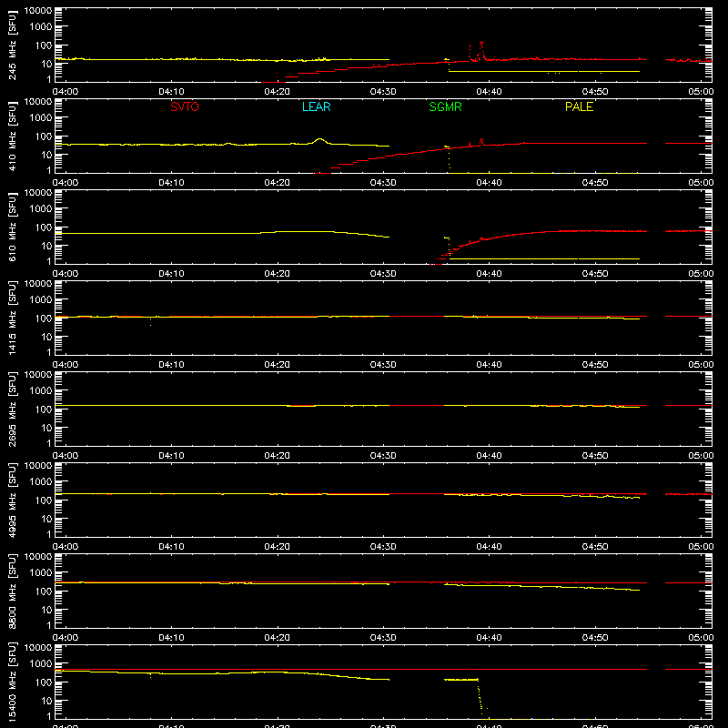Viewport: 728px width, 728px height.
Task: Select the 245 MHz [SFU] axis title
Action: pos(12,45)
